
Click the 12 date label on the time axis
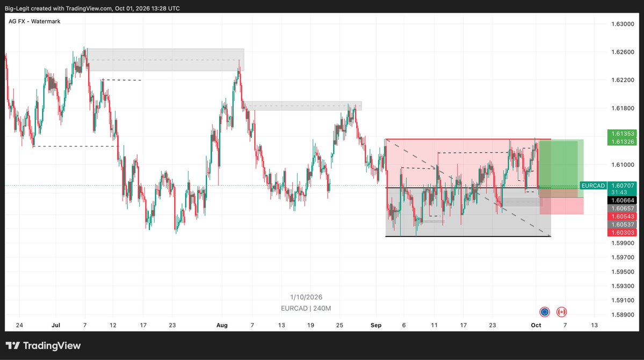(113, 325)
